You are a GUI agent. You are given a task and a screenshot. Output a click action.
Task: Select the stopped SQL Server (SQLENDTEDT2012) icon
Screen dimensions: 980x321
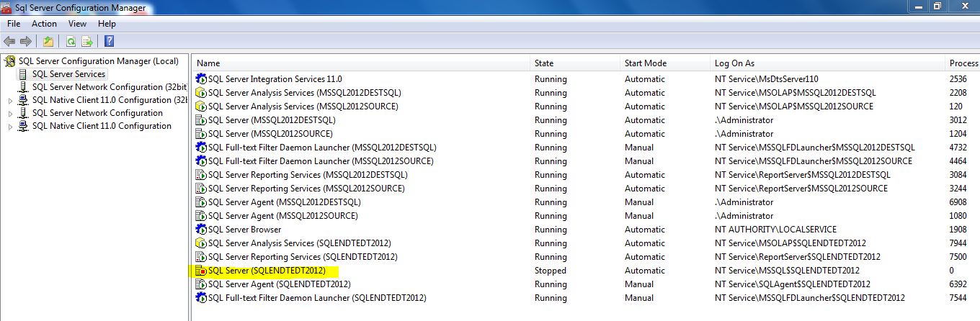pyautogui.click(x=201, y=271)
